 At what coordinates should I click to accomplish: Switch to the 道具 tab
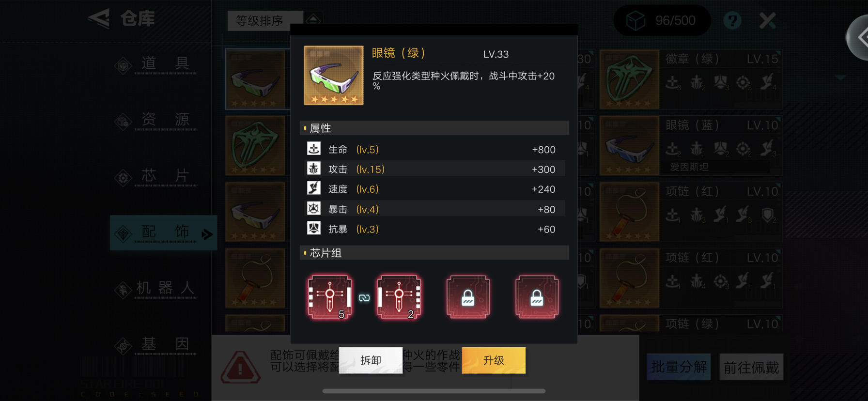click(163, 63)
